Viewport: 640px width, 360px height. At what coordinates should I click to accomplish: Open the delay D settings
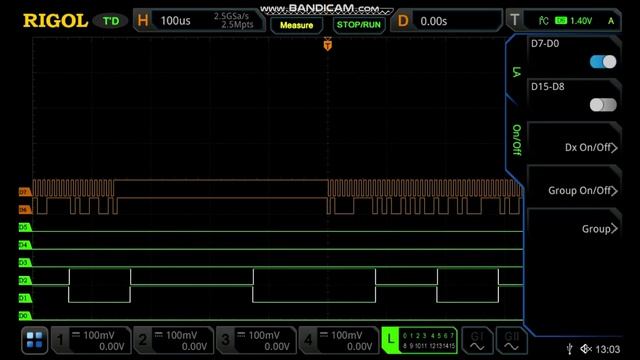click(x=403, y=20)
